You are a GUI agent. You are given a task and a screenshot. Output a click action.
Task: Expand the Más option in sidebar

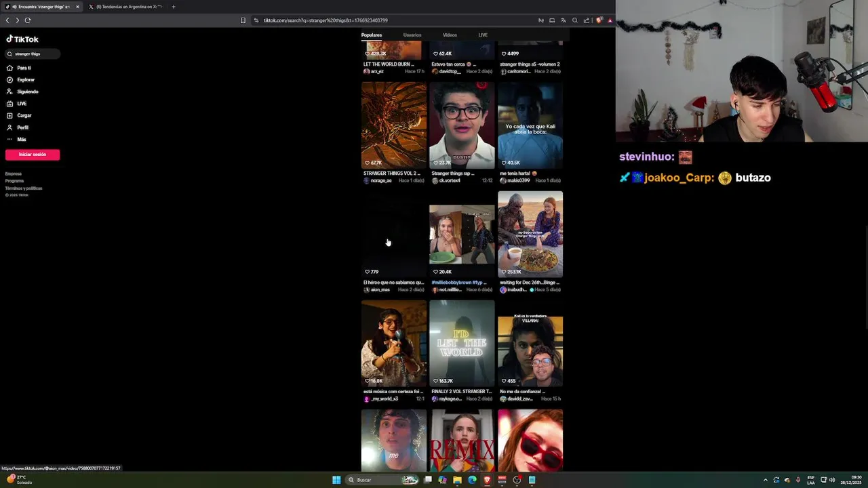pyautogui.click(x=17, y=139)
